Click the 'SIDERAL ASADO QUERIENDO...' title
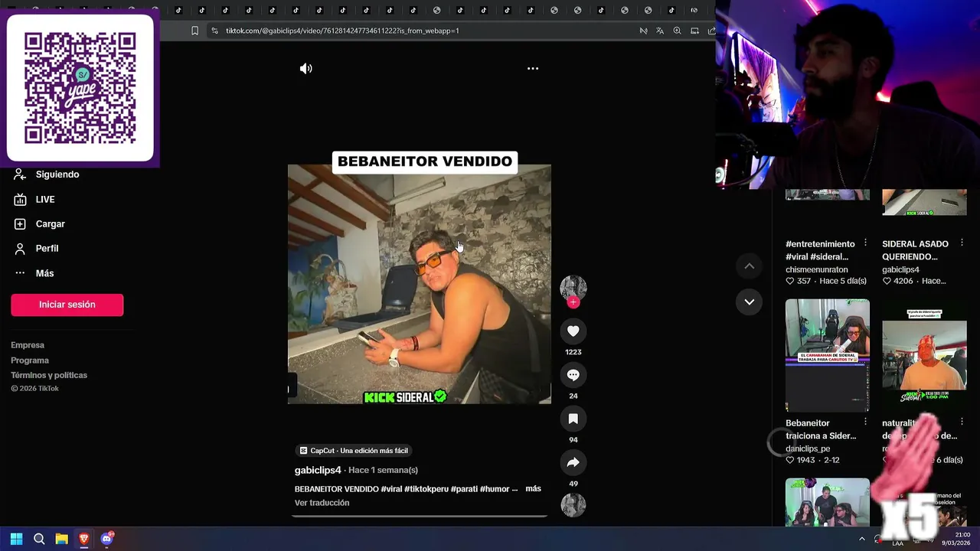The width and height of the screenshot is (980, 551). 915,250
